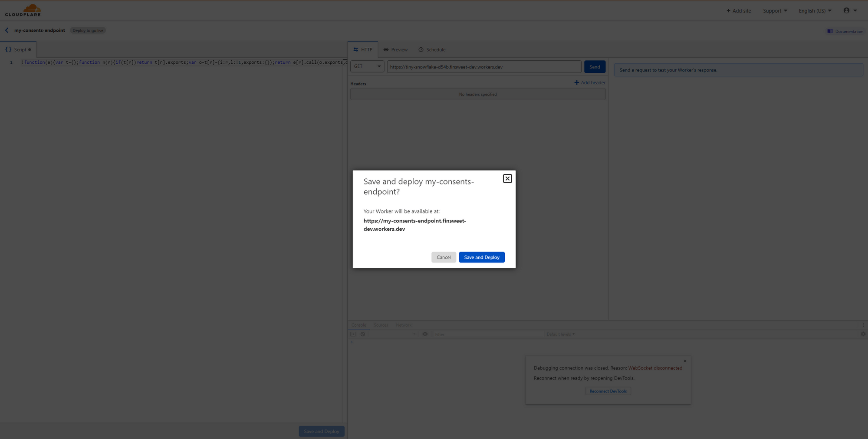Clear the DevTools console messages

(x=363, y=334)
